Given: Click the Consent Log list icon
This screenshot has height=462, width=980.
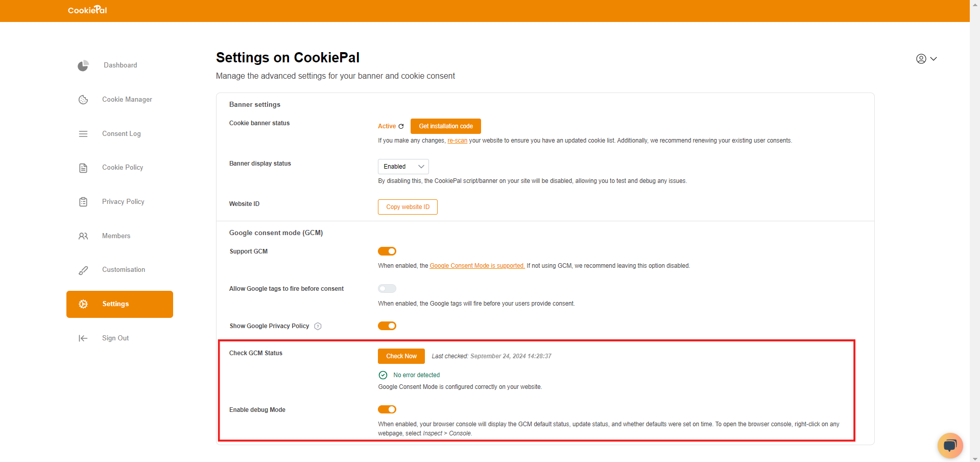Looking at the screenshot, I should (x=83, y=133).
